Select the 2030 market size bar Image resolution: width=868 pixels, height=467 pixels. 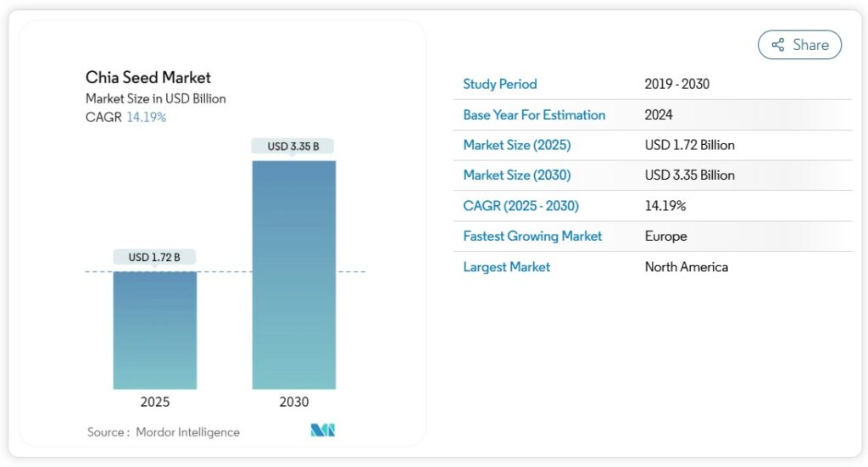(x=293, y=274)
